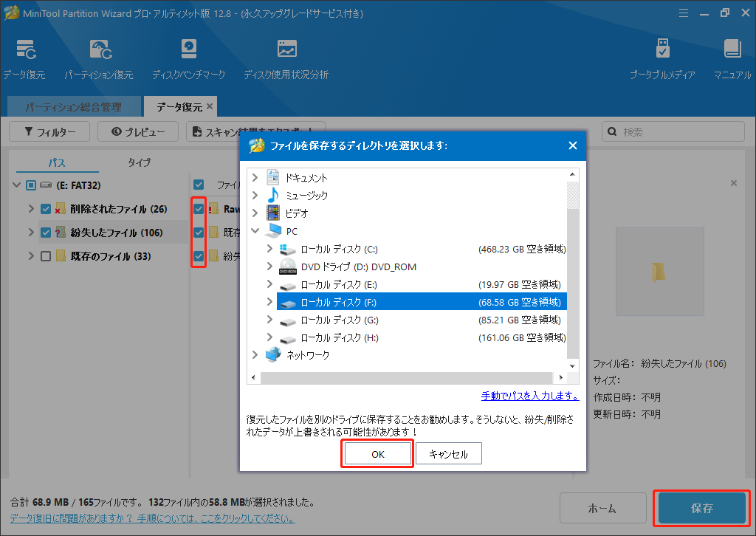Expand ローカル ディスク (F:) node
This screenshot has width=756, height=536.
click(x=269, y=302)
